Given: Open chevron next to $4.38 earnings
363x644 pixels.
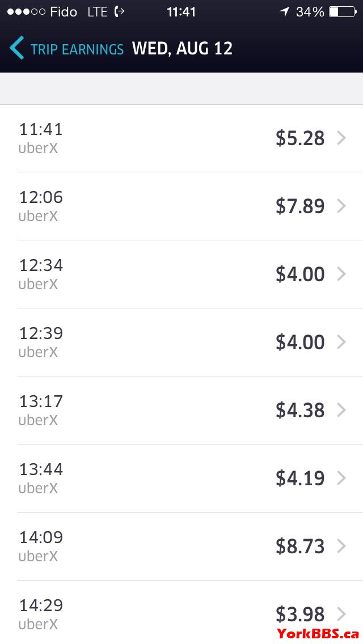Looking at the screenshot, I should click(x=341, y=410).
